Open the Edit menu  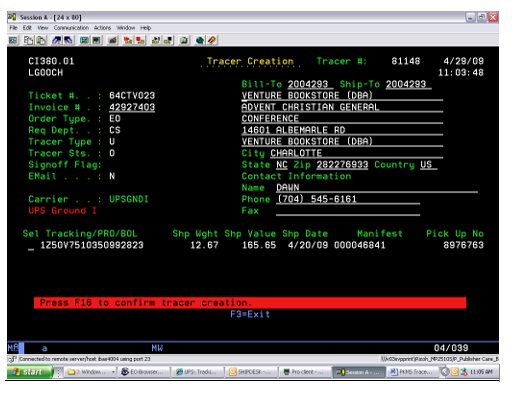point(27,28)
